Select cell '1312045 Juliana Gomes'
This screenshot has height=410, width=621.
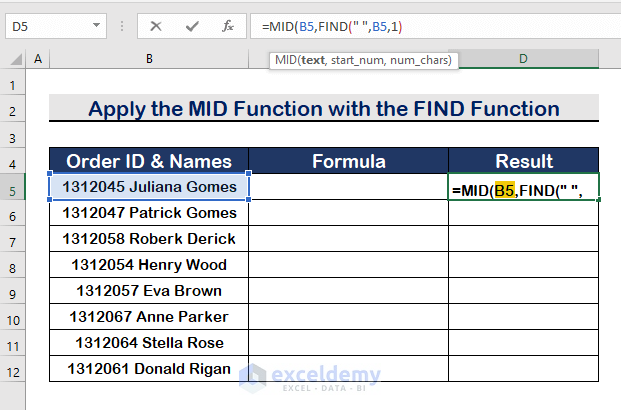(x=149, y=187)
